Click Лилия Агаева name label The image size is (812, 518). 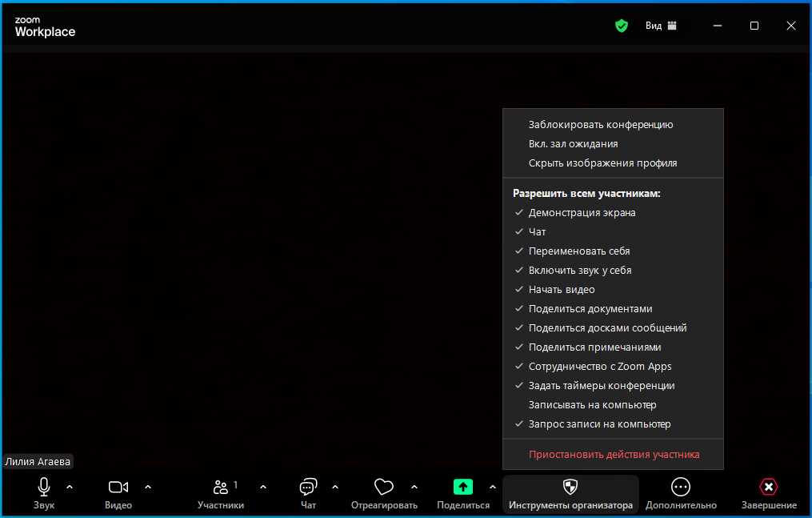[x=38, y=461]
